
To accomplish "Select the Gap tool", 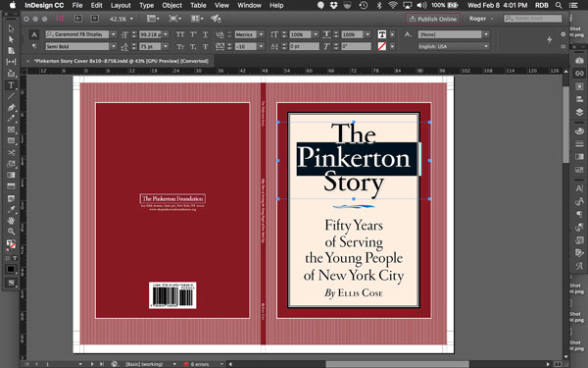I will click(11, 62).
